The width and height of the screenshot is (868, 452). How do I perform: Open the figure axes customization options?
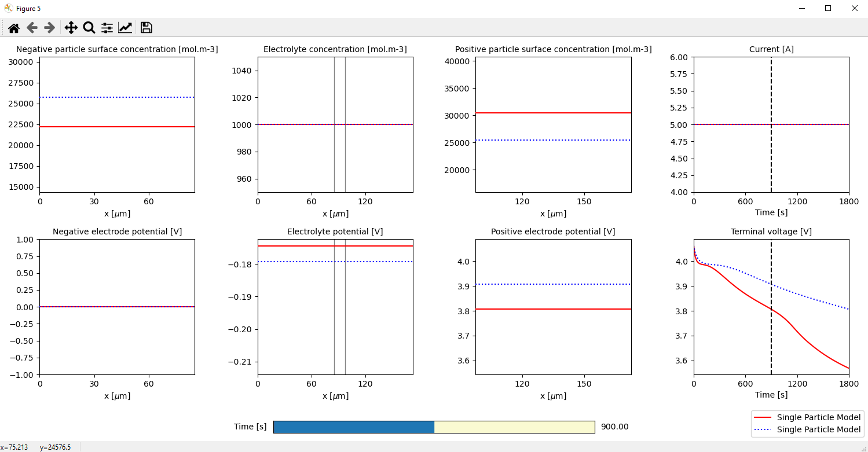pyautogui.click(x=125, y=27)
